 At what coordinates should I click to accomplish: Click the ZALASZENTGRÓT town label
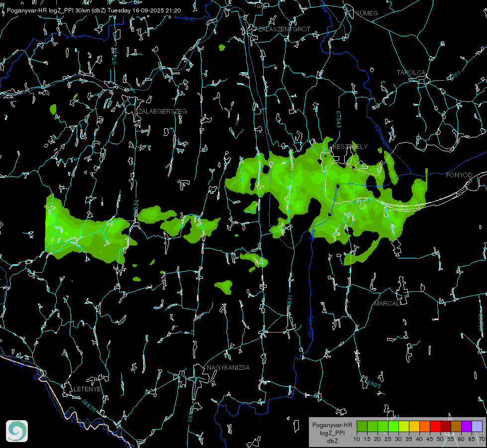(285, 29)
